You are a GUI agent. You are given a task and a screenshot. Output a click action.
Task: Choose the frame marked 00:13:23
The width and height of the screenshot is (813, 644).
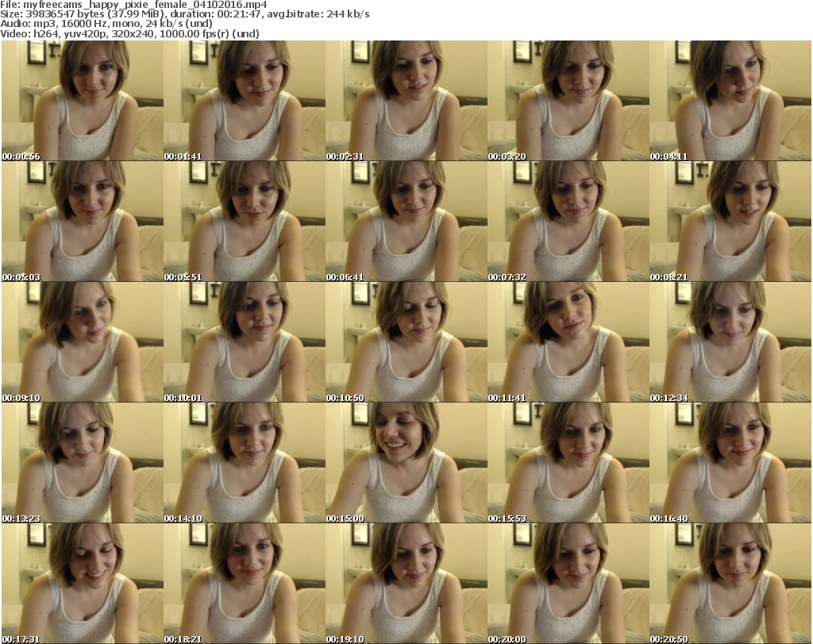point(83,463)
